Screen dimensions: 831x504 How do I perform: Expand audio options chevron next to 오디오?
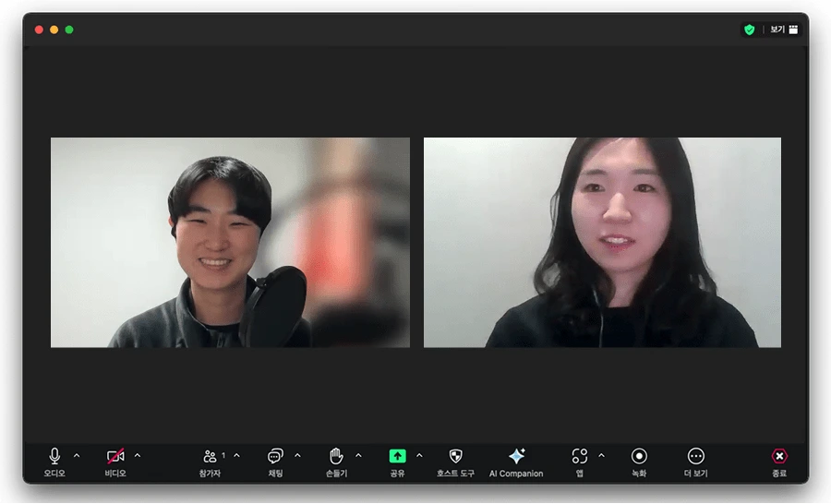(77, 455)
